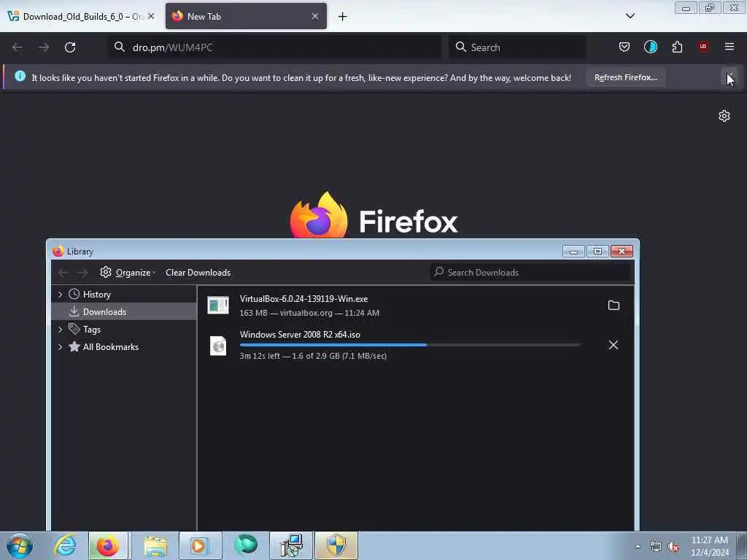Open Windows Media Player from taskbar

200,545
